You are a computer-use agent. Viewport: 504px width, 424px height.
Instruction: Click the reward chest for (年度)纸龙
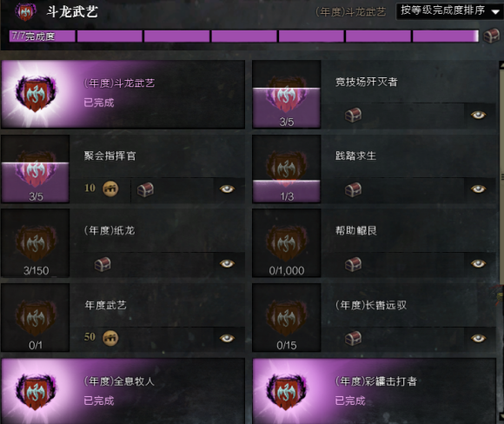point(103,264)
